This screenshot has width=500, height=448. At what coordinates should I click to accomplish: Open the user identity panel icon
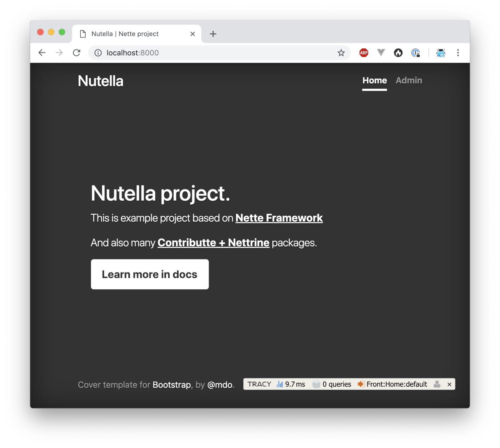437,384
